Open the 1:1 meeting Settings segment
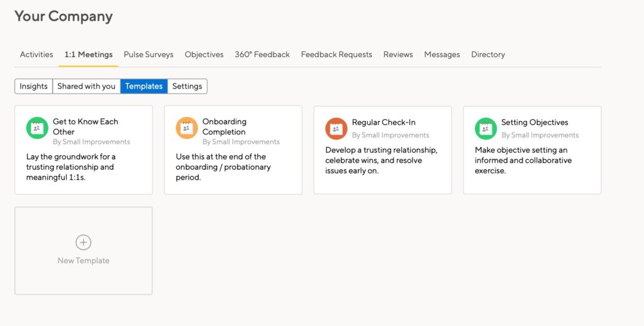 click(187, 86)
